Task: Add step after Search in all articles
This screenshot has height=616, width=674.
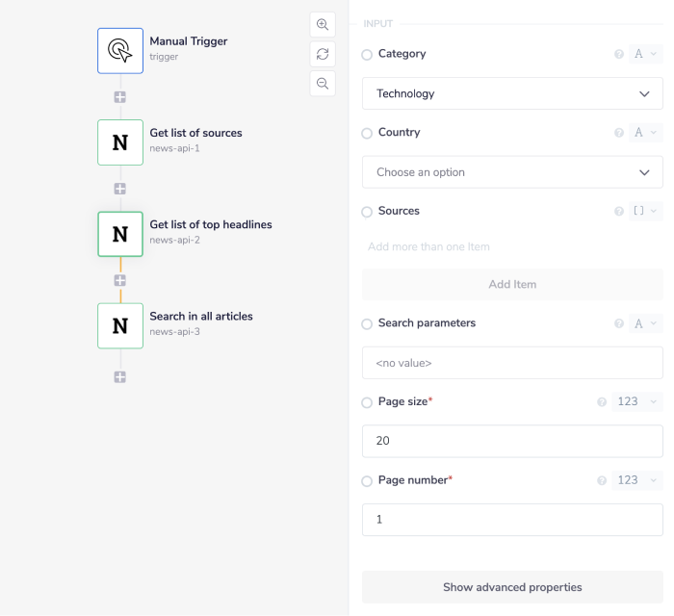Action: click(x=120, y=377)
